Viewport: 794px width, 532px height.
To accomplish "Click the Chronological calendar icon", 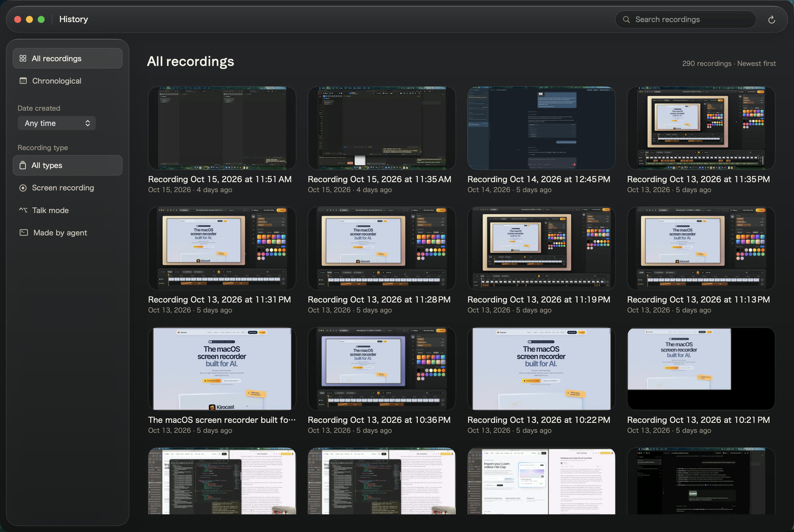I will 23,81.
